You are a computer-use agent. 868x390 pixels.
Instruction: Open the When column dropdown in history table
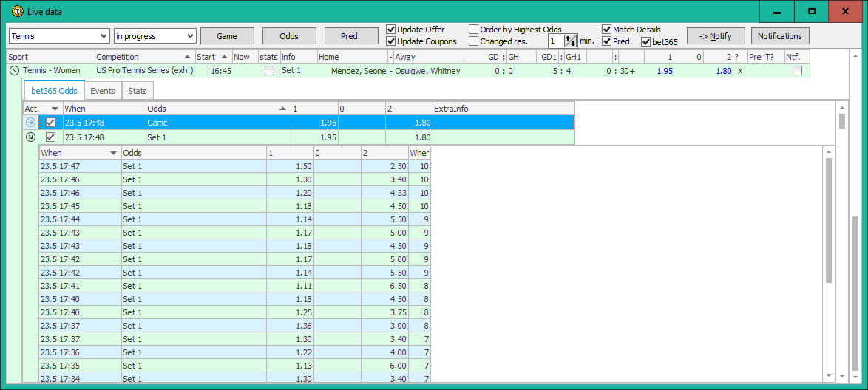point(114,153)
